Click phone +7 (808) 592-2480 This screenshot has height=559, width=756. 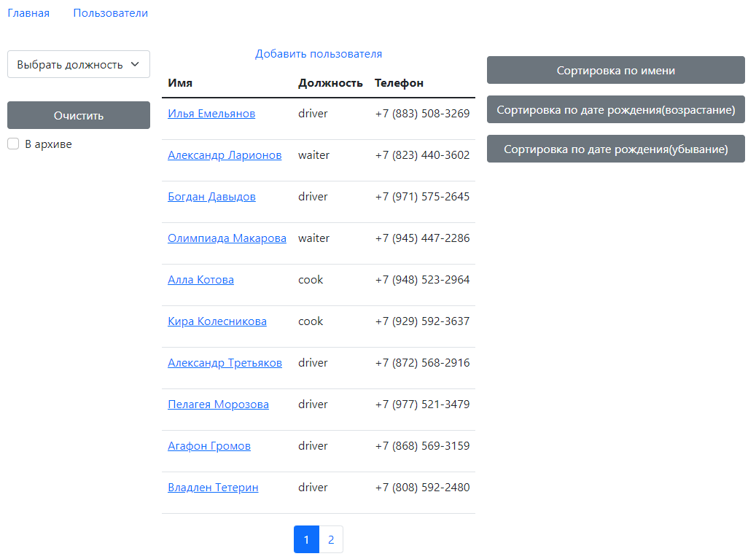[x=422, y=487]
